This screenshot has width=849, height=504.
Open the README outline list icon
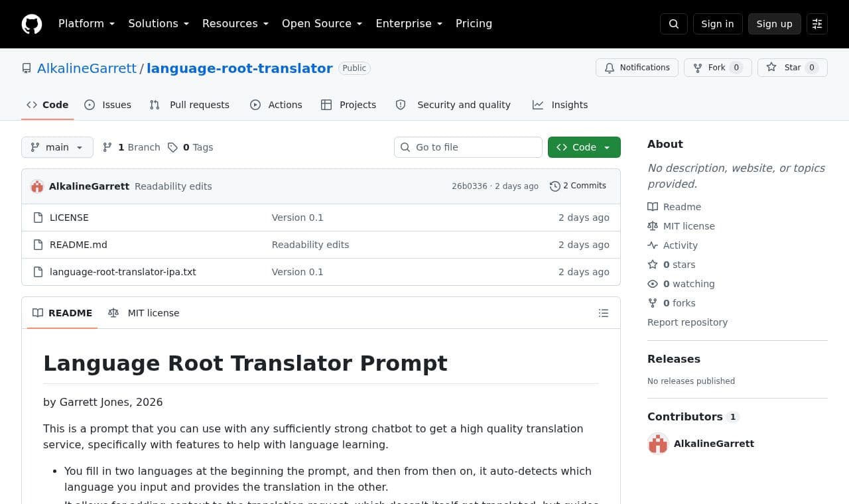click(x=604, y=313)
